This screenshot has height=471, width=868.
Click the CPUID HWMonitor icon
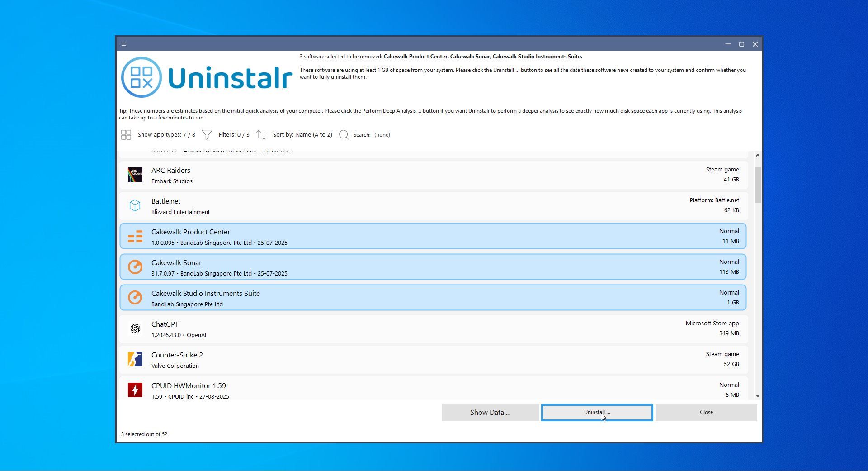pyautogui.click(x=135, y=390)
